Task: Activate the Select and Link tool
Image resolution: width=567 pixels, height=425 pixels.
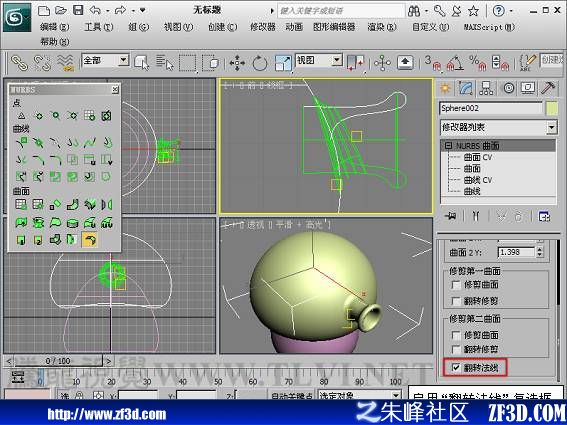Action: (x=19, y=62)
